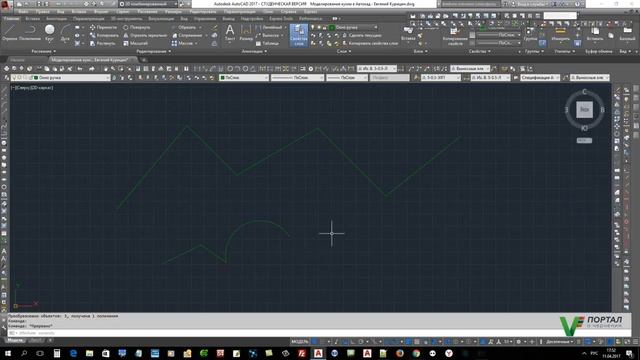The width and height of the screenshot is (640, 360).
Task: Click the Copy (Копировать) command
Action: click(x=104, y=35)
